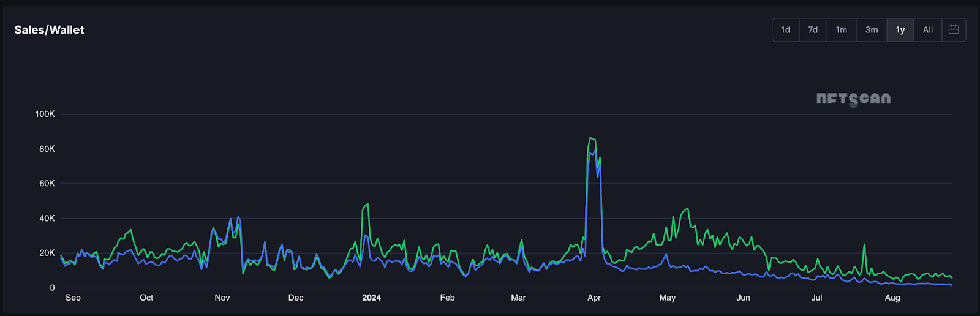
Task: Click the NFTScan watermark logo
Action: [x=853, y=99]
